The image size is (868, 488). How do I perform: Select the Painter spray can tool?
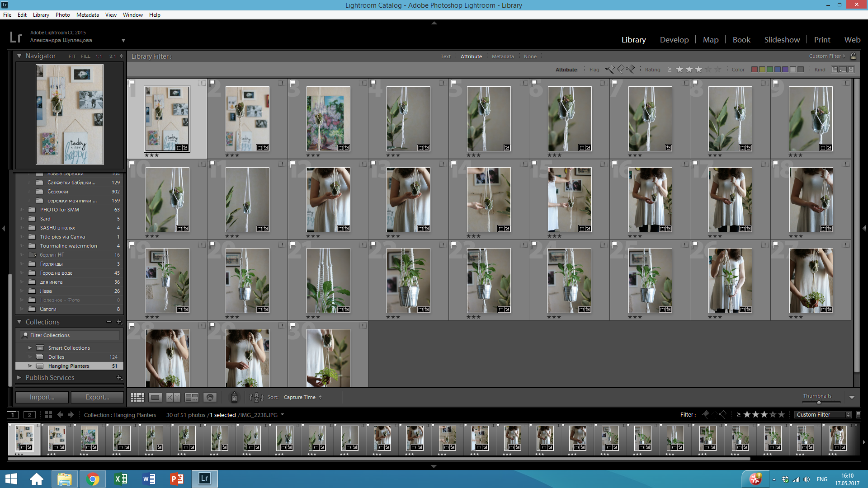[x=234, y=397]
